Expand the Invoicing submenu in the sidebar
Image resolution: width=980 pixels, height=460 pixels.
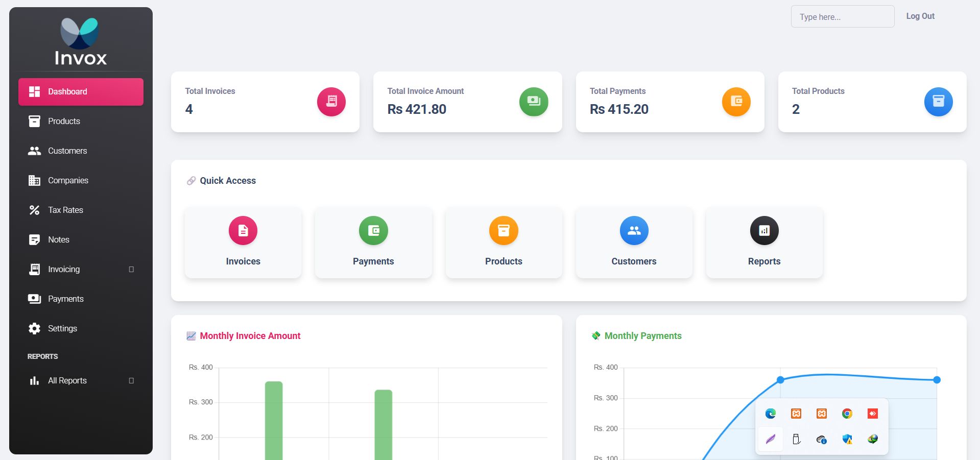(x=81, y=270)
